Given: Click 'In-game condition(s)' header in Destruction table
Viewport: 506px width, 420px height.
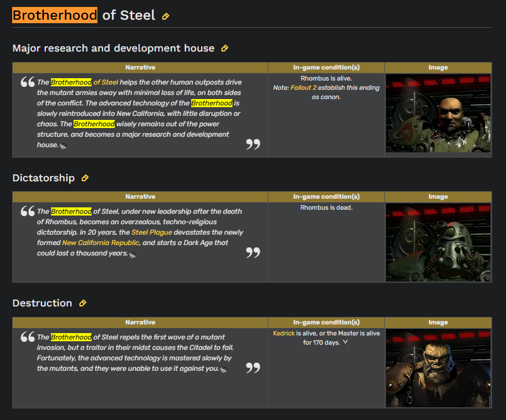Looking at the screenshot, I should click(x=326, y=323).
